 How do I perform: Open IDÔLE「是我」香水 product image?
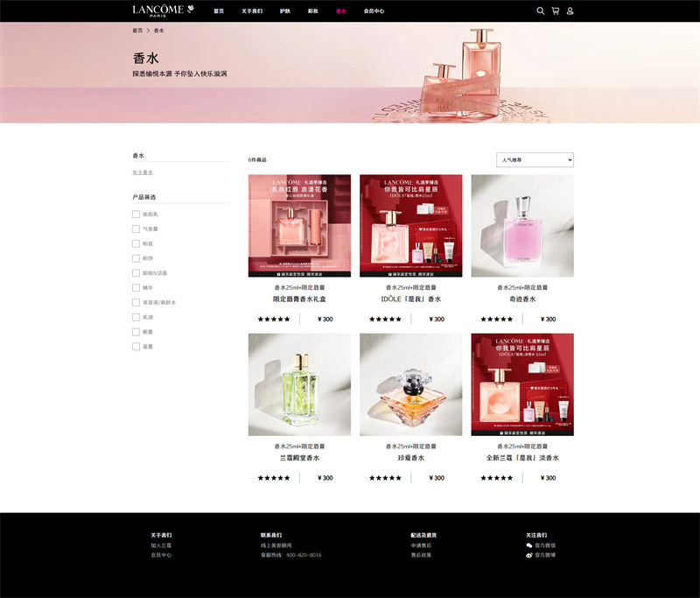(411, 226)
